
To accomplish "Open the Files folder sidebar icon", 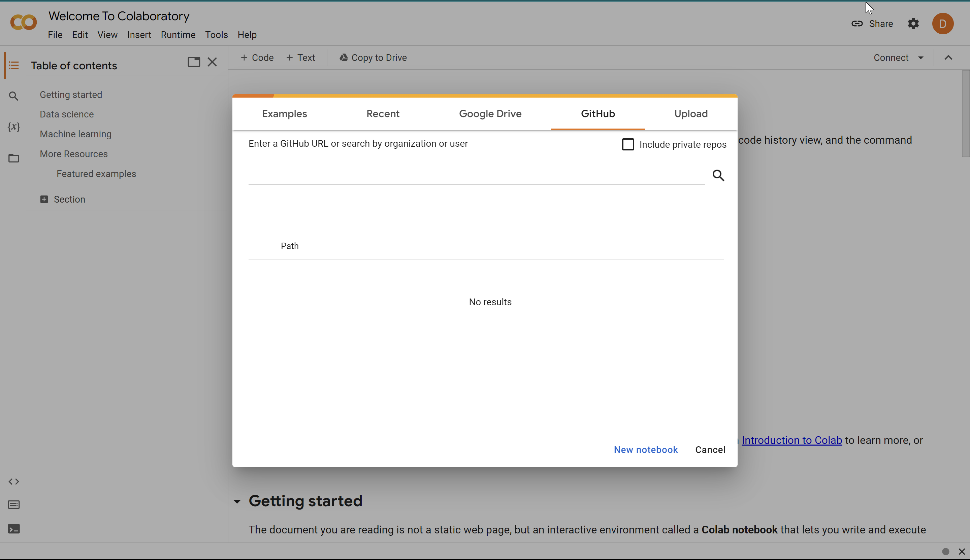I will click(x=14, y=158).
